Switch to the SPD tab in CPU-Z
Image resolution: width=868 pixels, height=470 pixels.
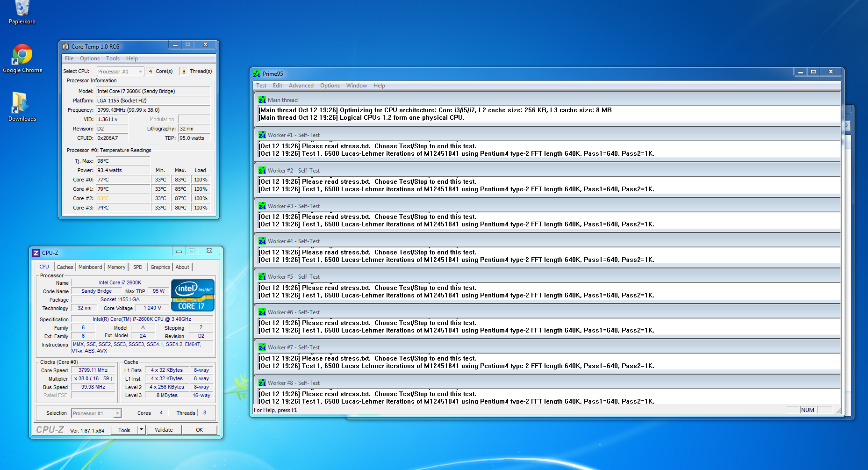pos(138,267)
